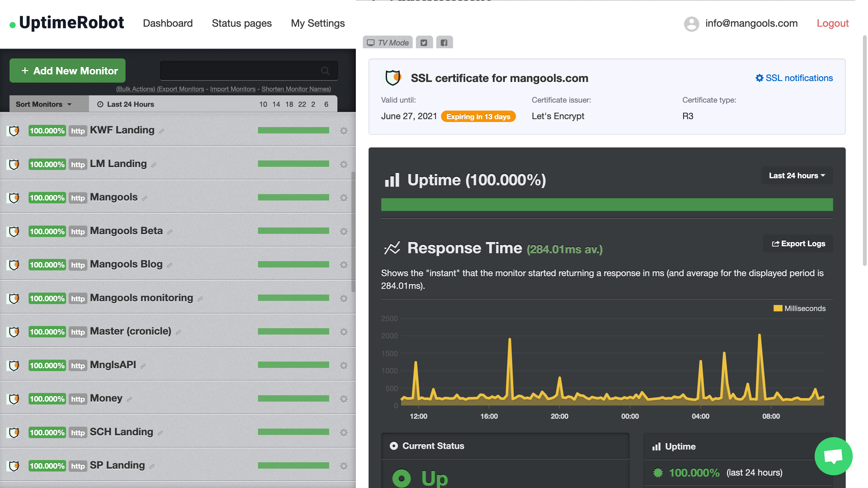Click the SSL shield on MnglsAPI row
Screen dimensions: 868x488
pyautogui.click(x=14, y=365)
